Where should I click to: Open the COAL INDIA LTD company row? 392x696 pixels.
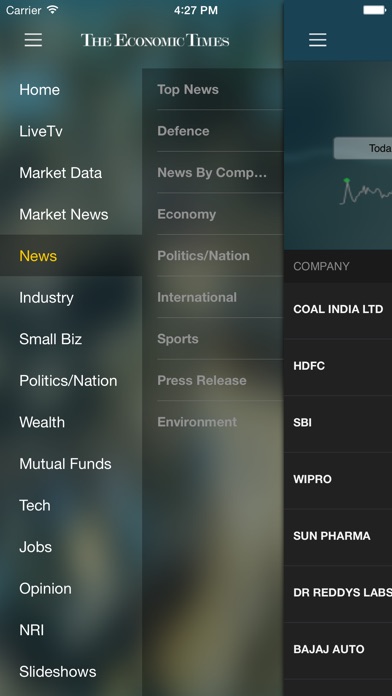pos(338,309)
